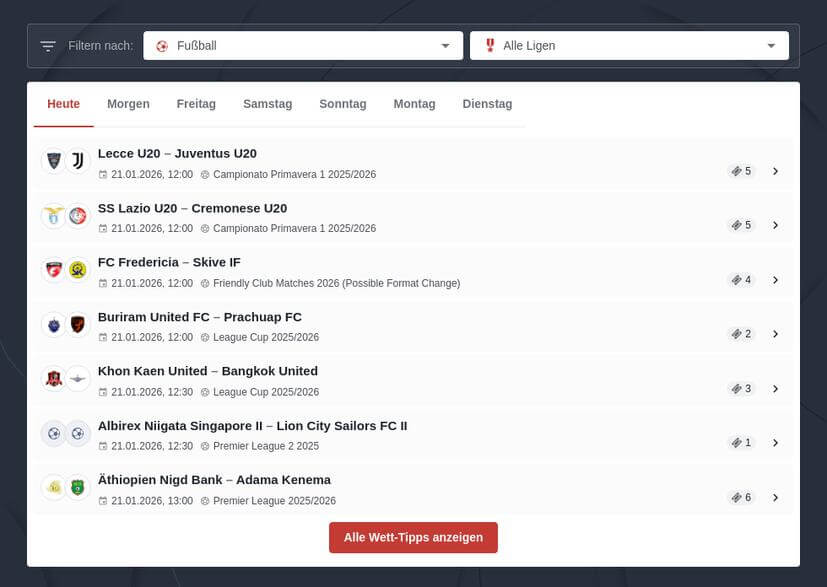Image resolution: width=827 pixels, height=587 pixels.
Task: Click the Buriram United FC crest
Action: [53, 324]
